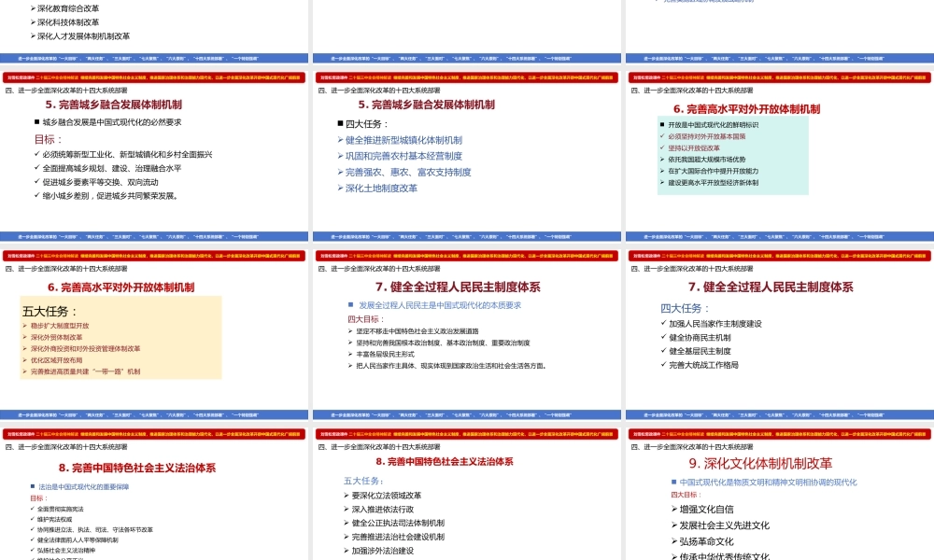
Task: Click bullet 完善强农、惠农、富农支持制度
Action: point(408,172)
